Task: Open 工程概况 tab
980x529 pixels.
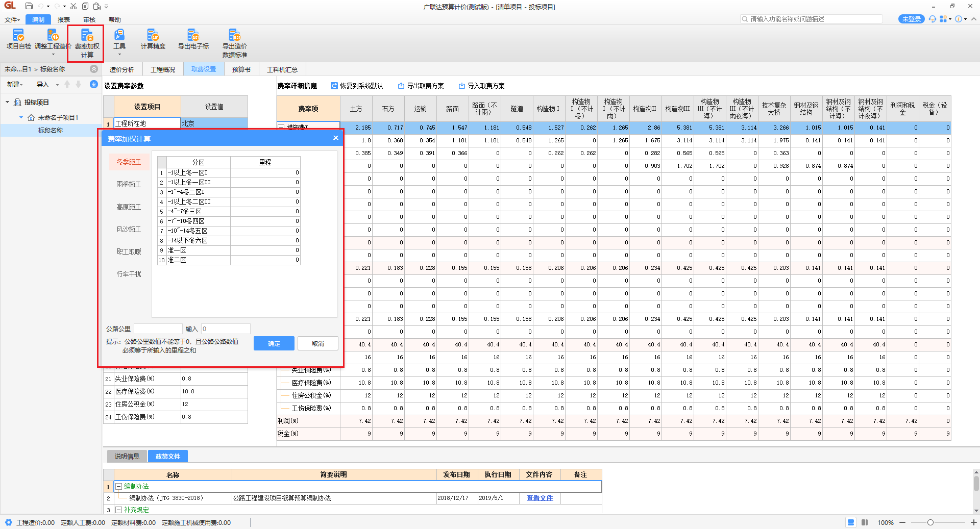Action: (x=163, y=69)
